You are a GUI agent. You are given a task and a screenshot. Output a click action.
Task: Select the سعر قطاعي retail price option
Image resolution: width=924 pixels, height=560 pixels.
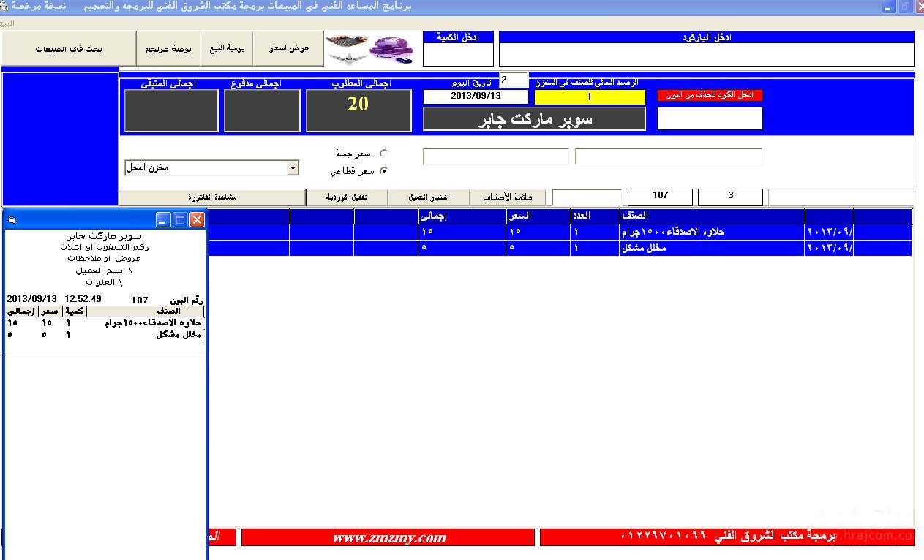coord(384,171)
